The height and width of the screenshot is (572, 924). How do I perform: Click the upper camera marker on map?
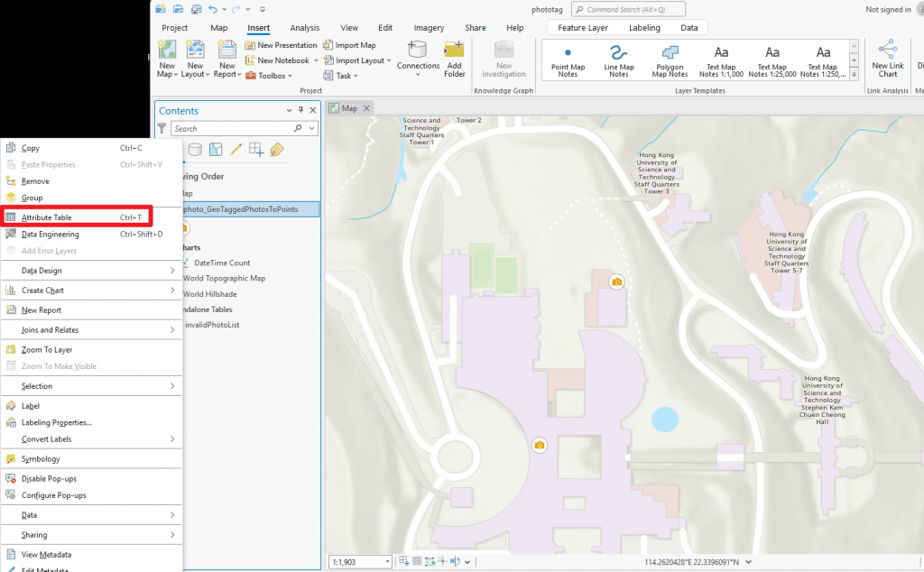click(x=617, y=281)
